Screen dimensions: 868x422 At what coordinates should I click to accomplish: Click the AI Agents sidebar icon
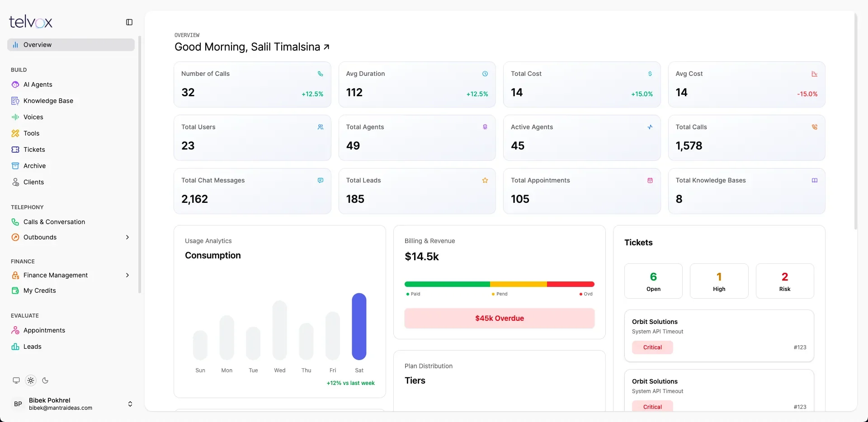tap(15, 84)
